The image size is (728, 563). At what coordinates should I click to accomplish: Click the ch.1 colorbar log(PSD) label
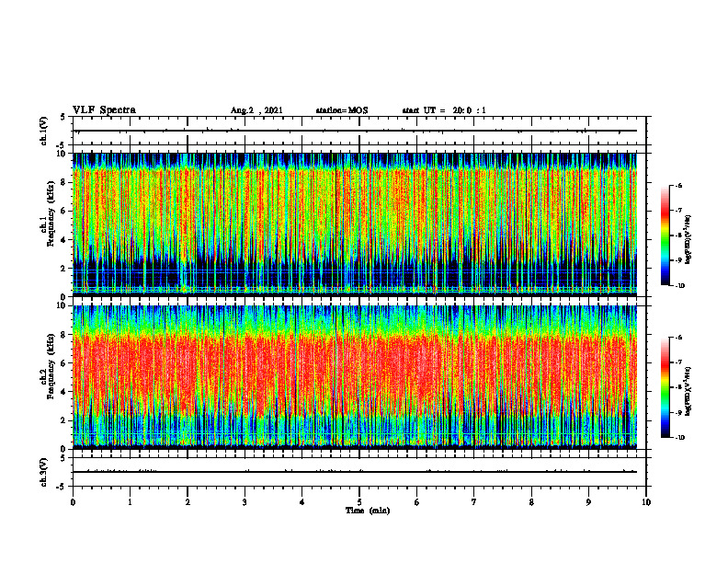[x=688, y=240]
